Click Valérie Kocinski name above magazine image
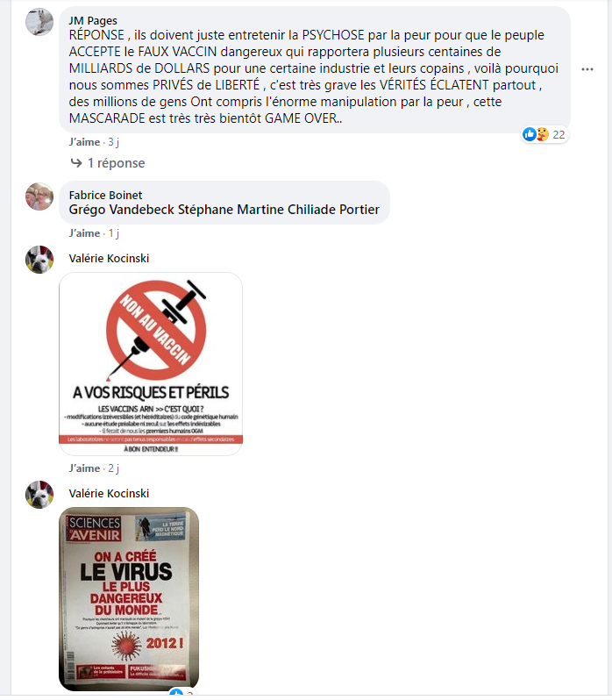 (109, 493)
